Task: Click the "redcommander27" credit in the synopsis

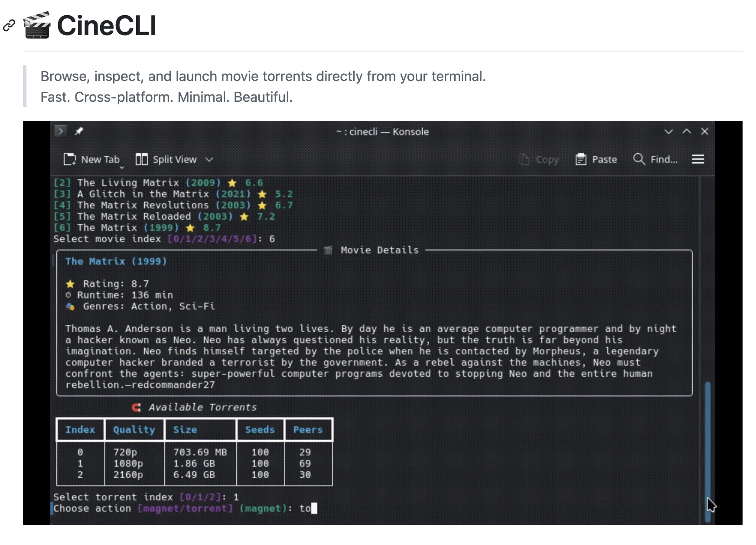Action: 173,385
